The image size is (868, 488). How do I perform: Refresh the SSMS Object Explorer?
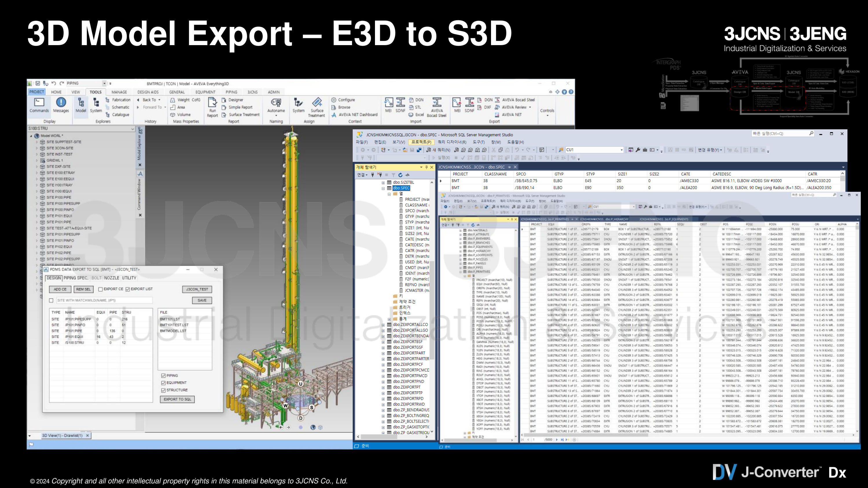click(x=400, y=175)
